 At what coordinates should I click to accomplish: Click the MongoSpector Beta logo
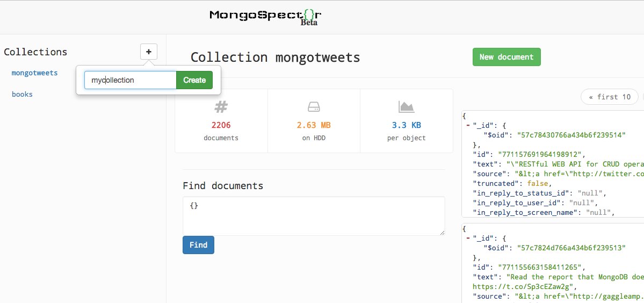coord(265,17)
